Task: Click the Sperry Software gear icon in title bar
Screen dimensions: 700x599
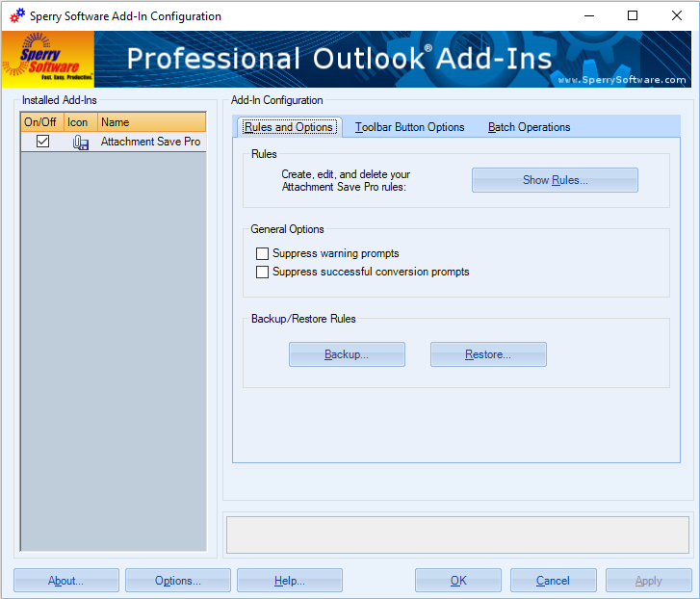Action: [17, 15]
